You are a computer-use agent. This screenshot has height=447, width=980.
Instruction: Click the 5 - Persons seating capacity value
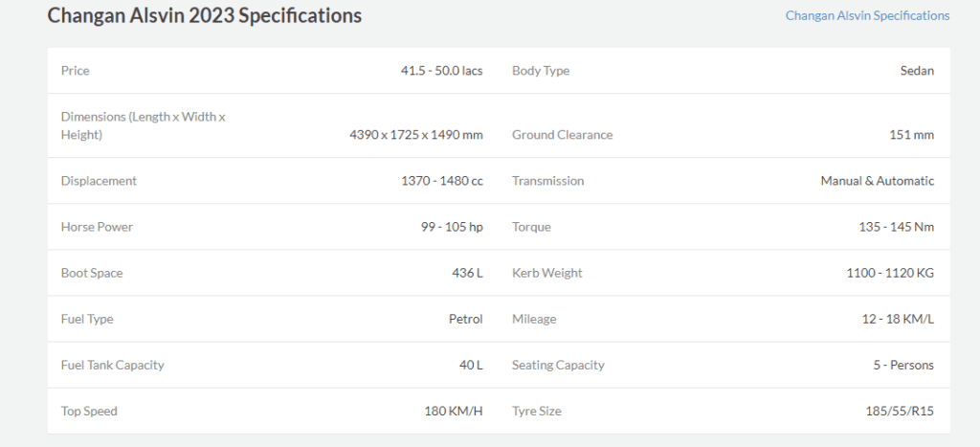903,365
